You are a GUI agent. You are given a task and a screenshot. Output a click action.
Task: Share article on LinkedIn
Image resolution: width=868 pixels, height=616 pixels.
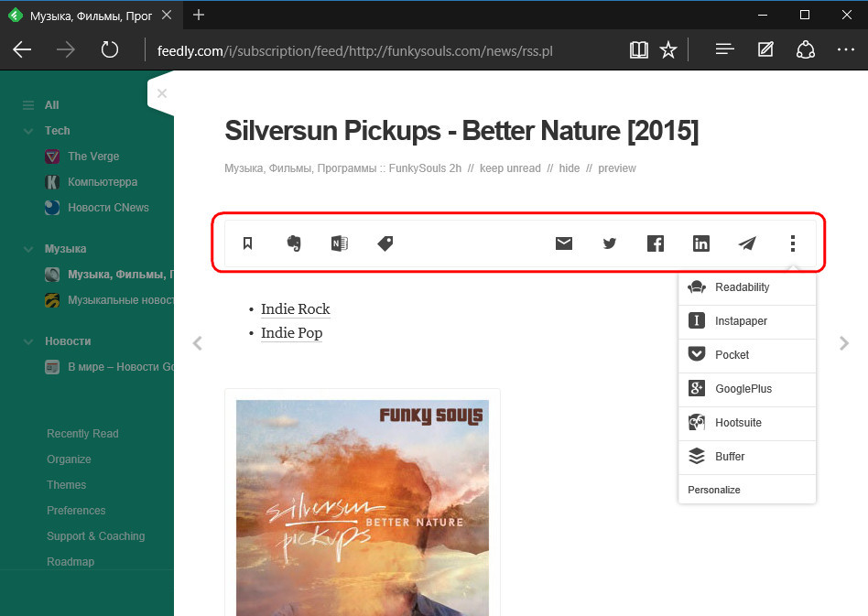tap(700, 243)
